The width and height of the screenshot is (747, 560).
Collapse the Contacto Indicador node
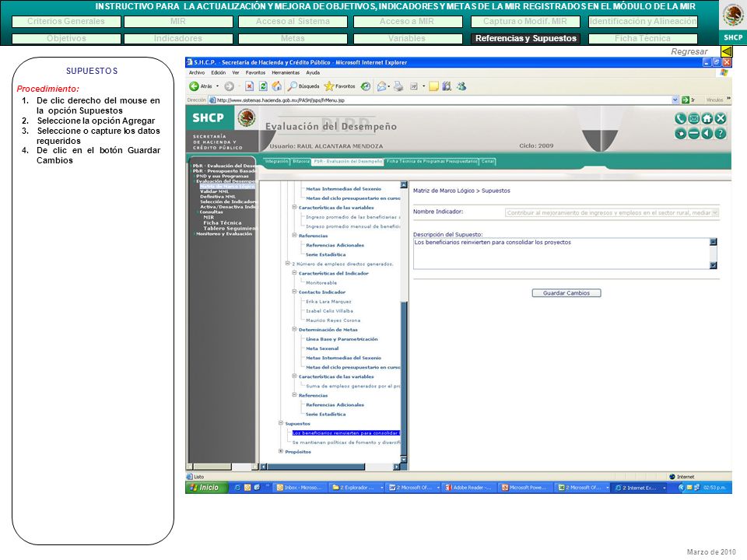click(x=294, y=292)
